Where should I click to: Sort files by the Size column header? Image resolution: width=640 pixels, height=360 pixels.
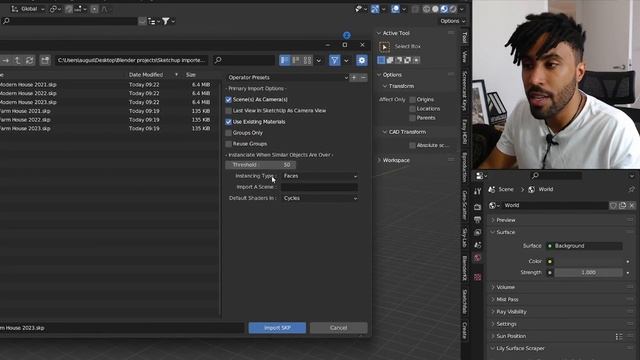[191, 75]
